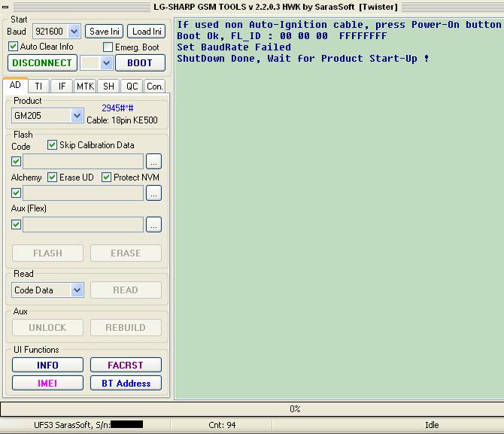Click the BOOT button
504x434 pixels.
140,62
